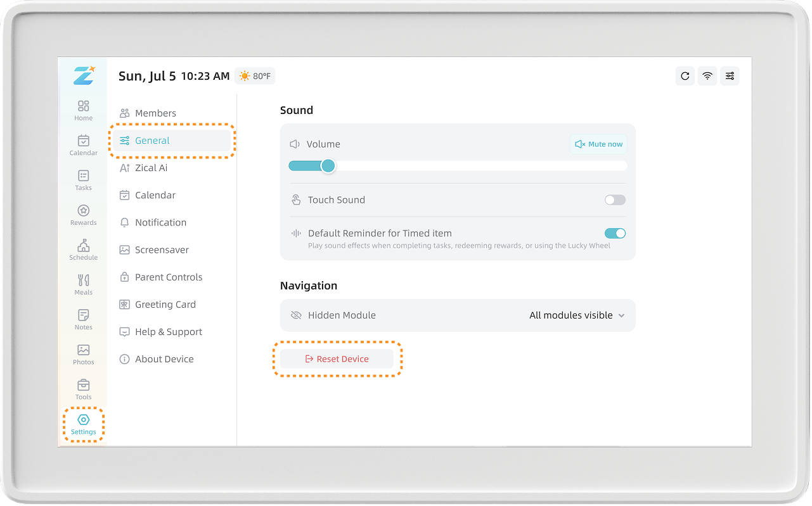Click the Navigation section heading
The image size is (812, 506).
[x=309, y=286]
